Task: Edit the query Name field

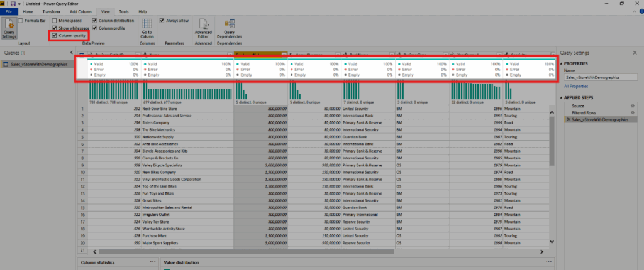Action: (601, 77)
